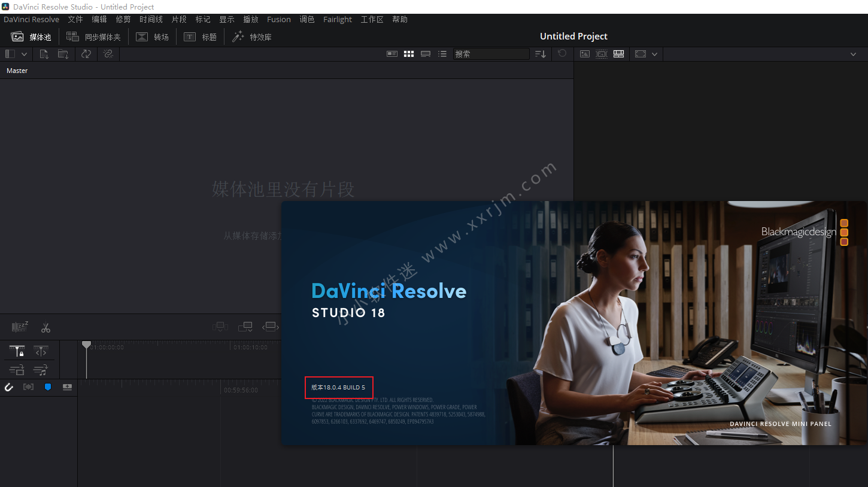
Task: Open the Fairlight menu
Action: [338, 20]
